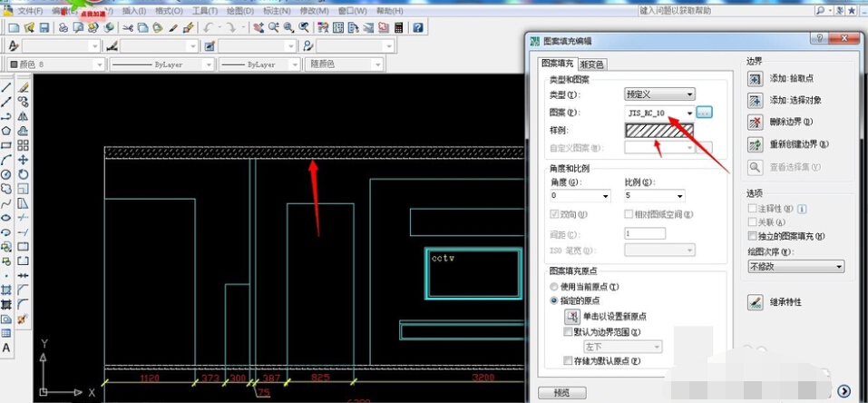Screen dimensions: 868x403
Task: Open the Scale dropdown showing 5
Action: (x=654, y=196)
